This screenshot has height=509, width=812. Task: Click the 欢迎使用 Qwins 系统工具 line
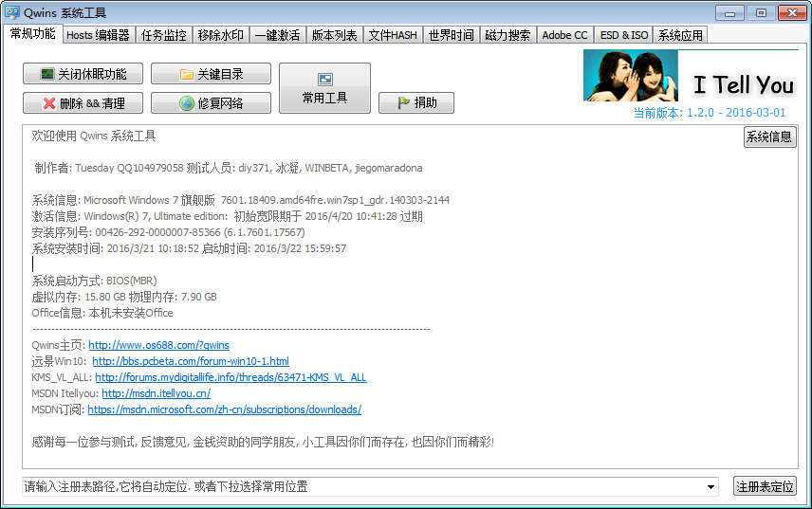click(x=94, y=136)
